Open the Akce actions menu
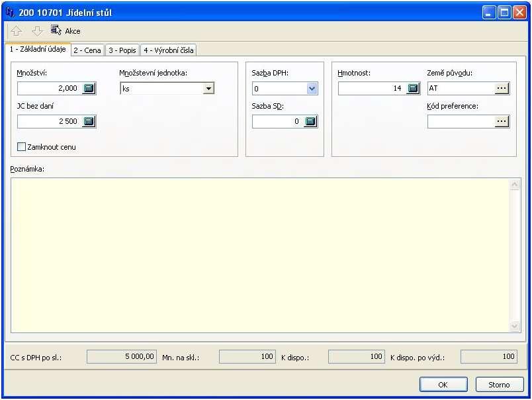Image resolution: width=532 pixels, height=400 pixels. [66, 31]
